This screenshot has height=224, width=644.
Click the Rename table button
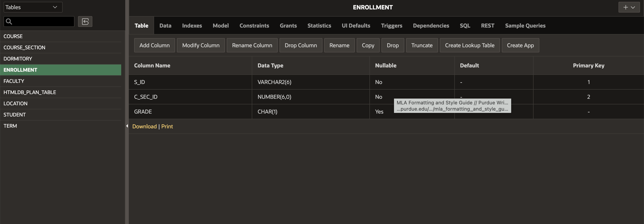(x=339, y=45)
